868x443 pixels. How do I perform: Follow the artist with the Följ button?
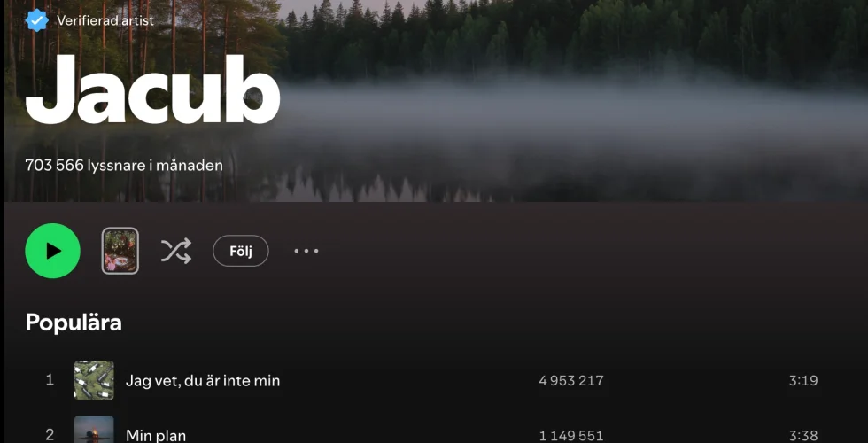tap(241, 251)
